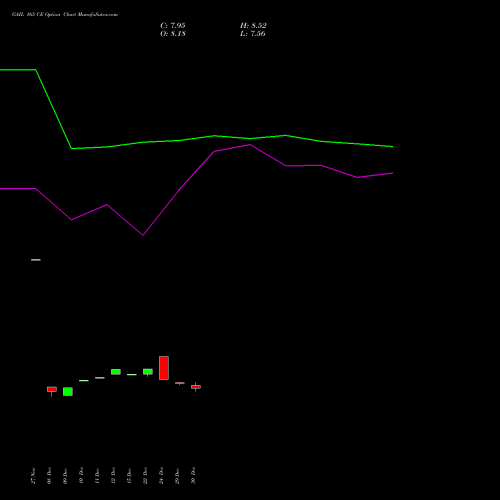Select the 15 Dec date label

(129, 476)
